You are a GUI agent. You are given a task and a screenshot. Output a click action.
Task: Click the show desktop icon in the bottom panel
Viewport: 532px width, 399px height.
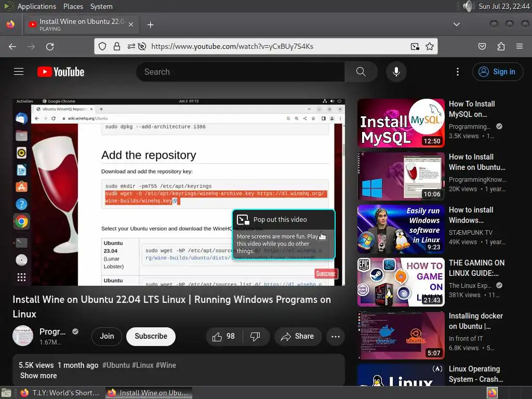(6, 393)
